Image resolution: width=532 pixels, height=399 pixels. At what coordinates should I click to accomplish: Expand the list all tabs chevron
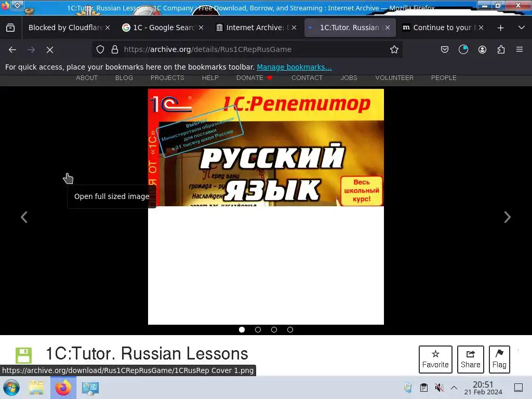[x=522, y=28]
